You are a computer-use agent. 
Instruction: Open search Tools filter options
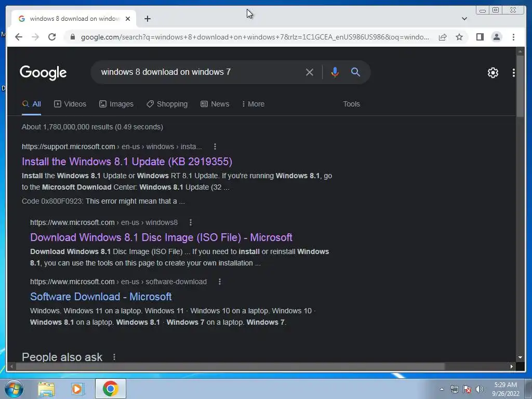[x=351, y=104]
